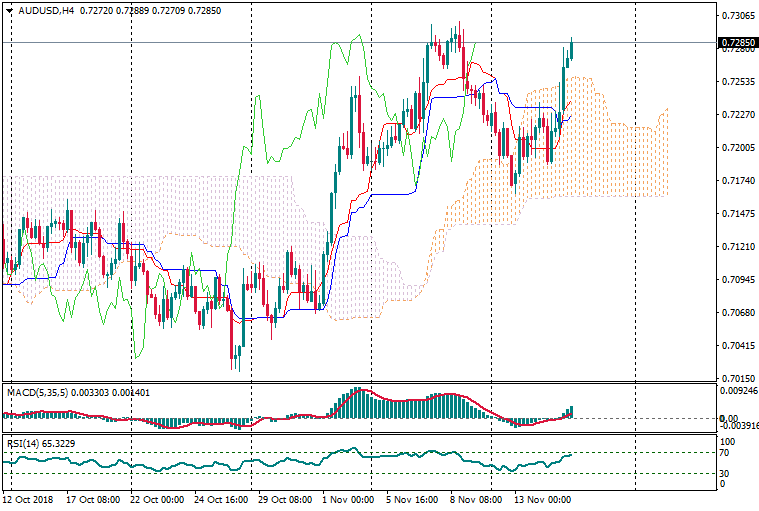Click the 0.70150 price axis label
Viewport: 759px width, 511px height.
pyautogui.click(x=735, y=378)
